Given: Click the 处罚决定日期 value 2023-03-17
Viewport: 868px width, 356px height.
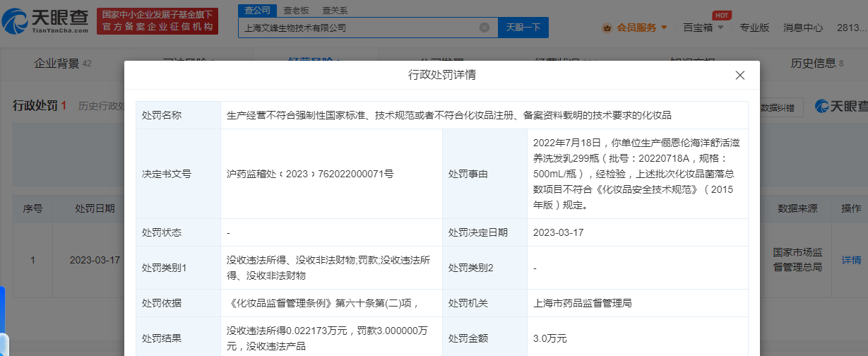Looking at the screenshot, I should pos(558,232).
